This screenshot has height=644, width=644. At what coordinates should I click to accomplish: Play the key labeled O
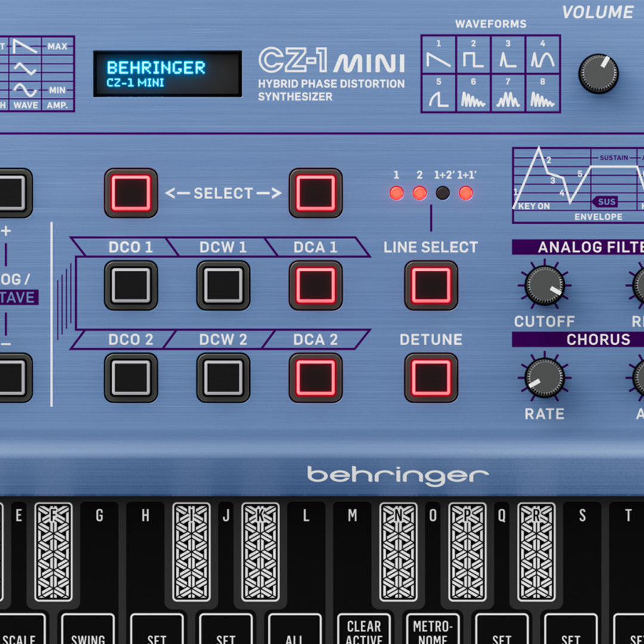click(433, 555)
